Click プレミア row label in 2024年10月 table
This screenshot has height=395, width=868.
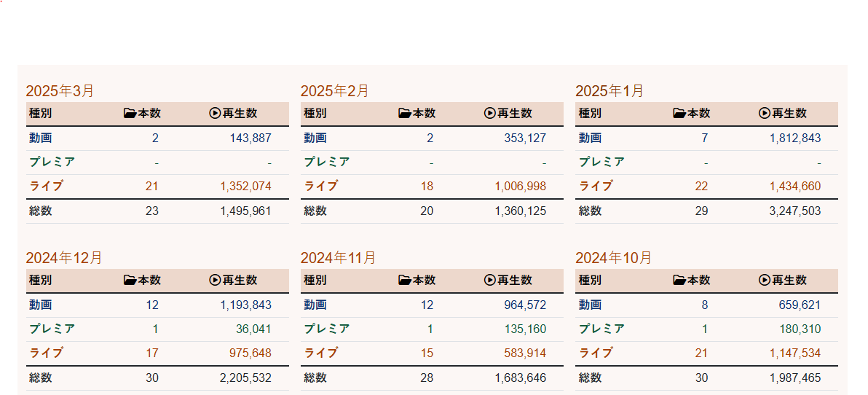point(601,329)
